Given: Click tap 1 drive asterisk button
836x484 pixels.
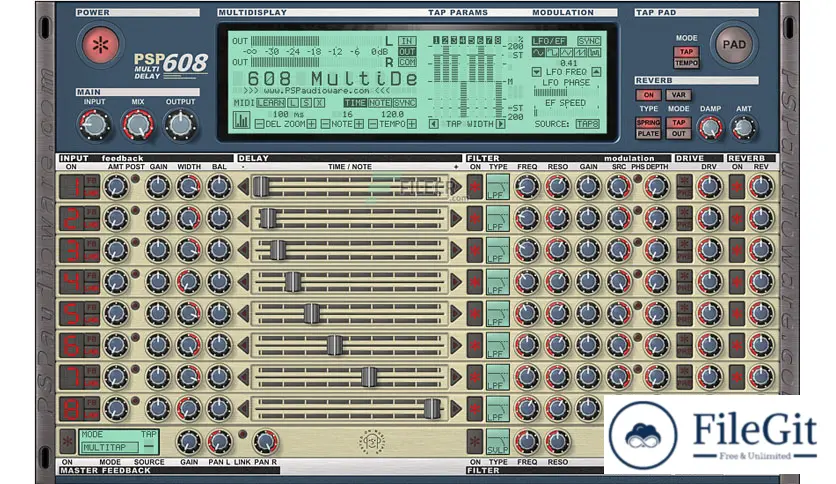Looking at the screenshot, I should pos(684,181).
